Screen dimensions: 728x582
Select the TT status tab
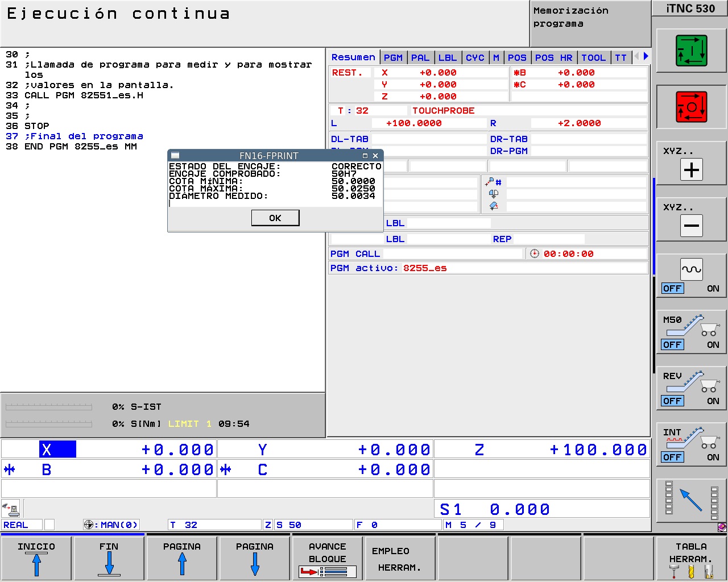[x=621, y=57]
